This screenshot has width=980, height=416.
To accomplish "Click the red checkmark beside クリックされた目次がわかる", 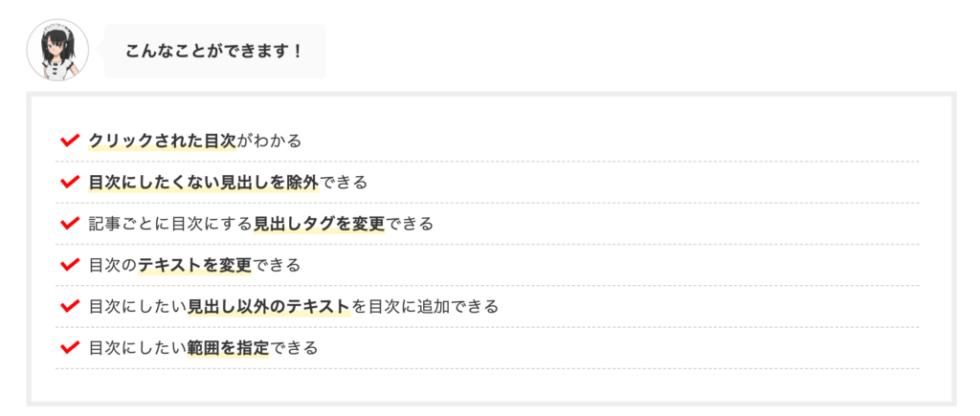I will pyautogui.click(x=69, y=141).
